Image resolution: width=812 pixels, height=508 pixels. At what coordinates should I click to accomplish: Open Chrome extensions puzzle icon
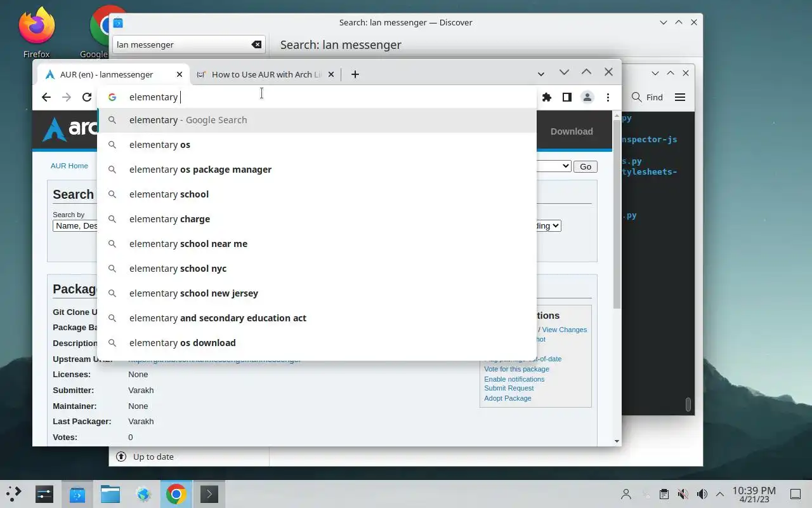click(x=547, y=97)
